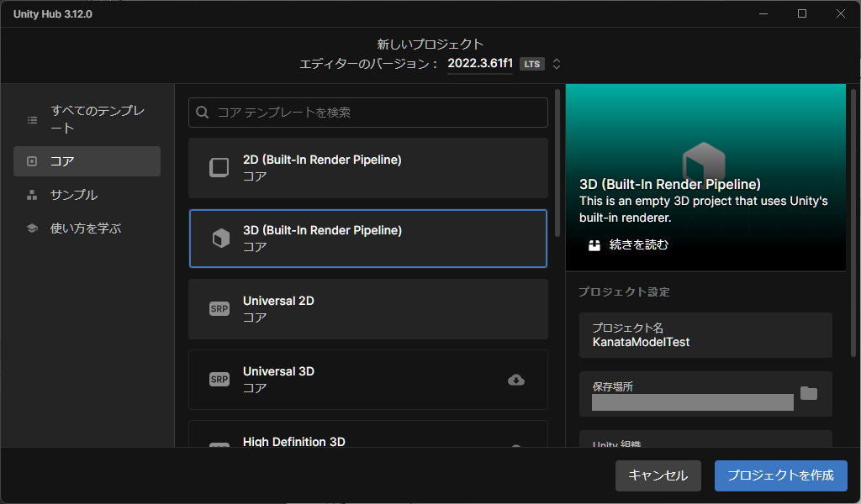This screenshot has width=861, height=504.
Task: Choose the Universal 3D template
Action: point(368,380)
